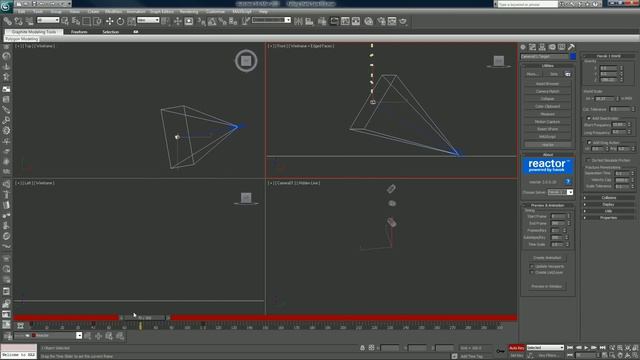This screenshot has width=640, height=360.
Task: Open the Schematic View
Action: pos(356,21)
